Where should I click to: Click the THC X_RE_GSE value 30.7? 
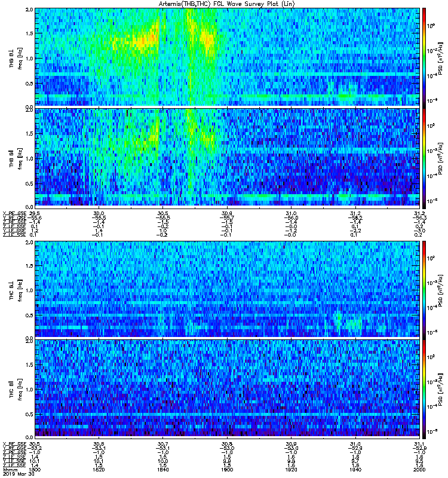[x=162, y=444]
